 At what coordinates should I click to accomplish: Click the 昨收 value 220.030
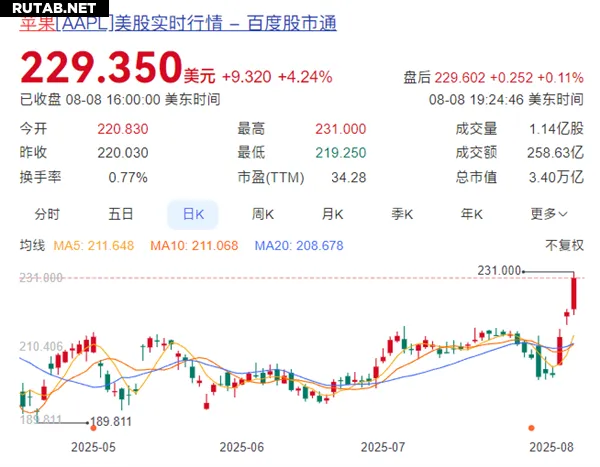click(122, 153)
